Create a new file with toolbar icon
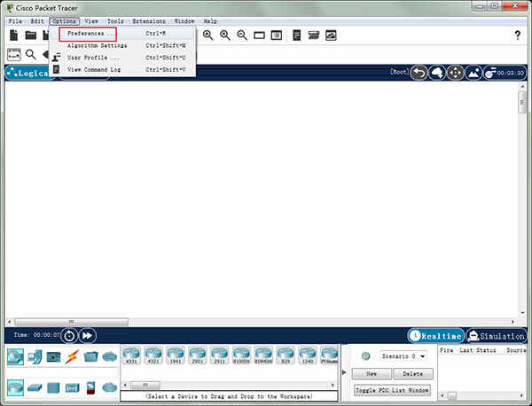Screen dimensions: 532x406 point(13,35)
